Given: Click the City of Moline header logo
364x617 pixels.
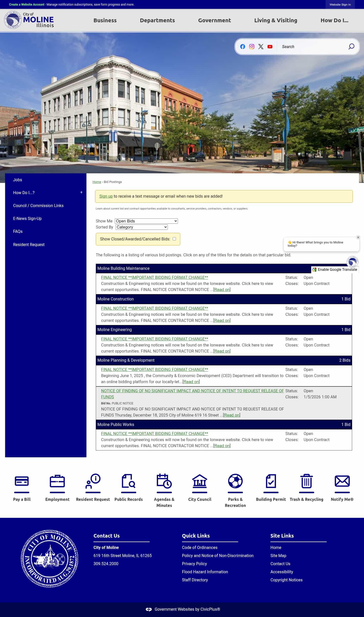Looking at the screenshot, I should 29,20.
